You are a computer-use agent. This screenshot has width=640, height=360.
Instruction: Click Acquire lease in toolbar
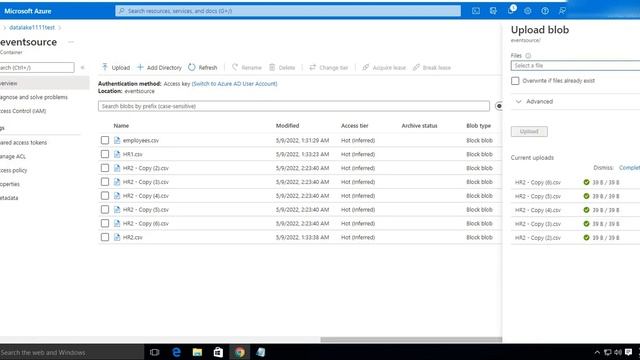[x=384, y=67]
